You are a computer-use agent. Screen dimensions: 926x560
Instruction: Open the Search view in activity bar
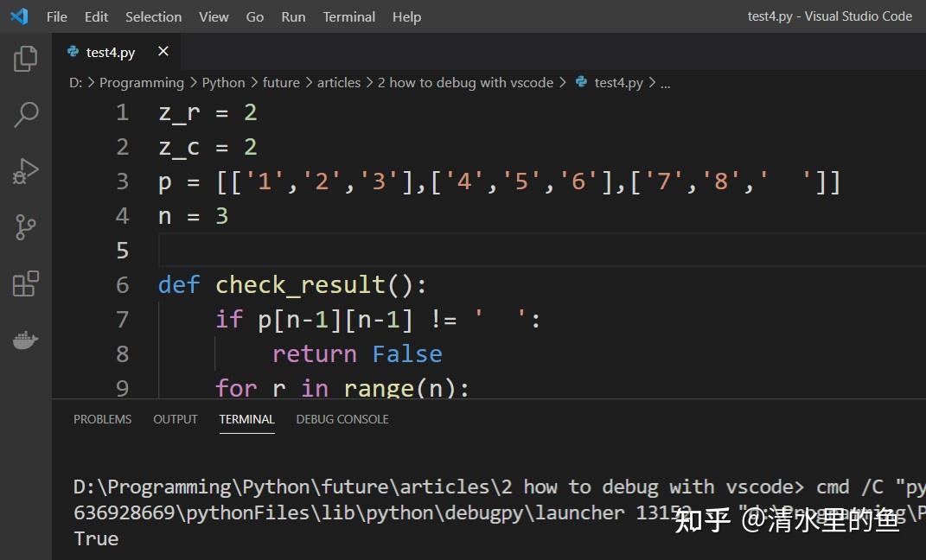coord(25,114)
